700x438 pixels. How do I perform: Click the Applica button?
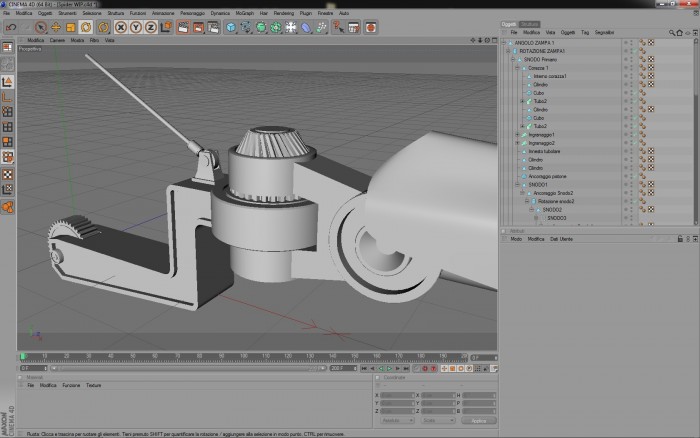click(479, 421)
